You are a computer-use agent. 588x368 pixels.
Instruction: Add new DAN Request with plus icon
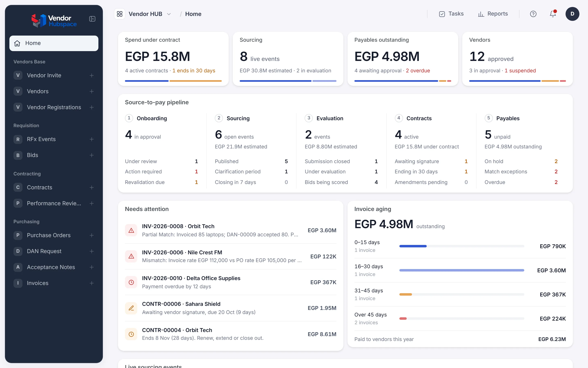pyautogui.click(x=92, y=251)
